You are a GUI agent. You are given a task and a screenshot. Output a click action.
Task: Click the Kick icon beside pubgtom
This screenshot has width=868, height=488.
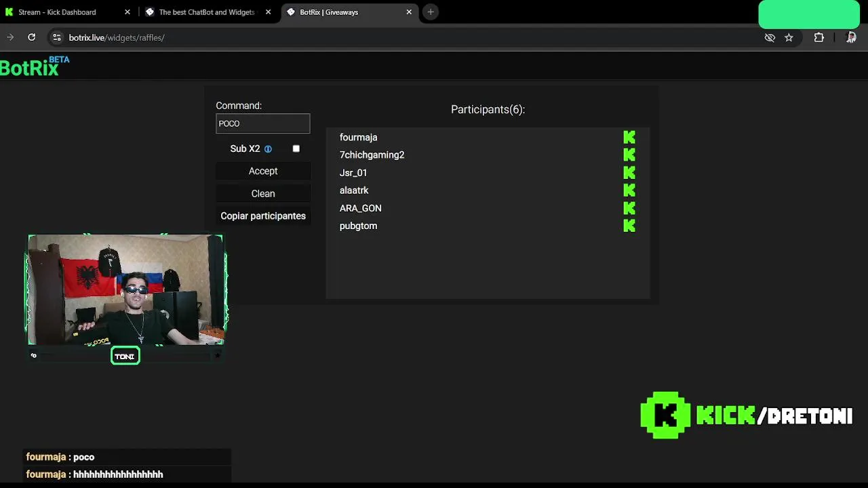629,226
